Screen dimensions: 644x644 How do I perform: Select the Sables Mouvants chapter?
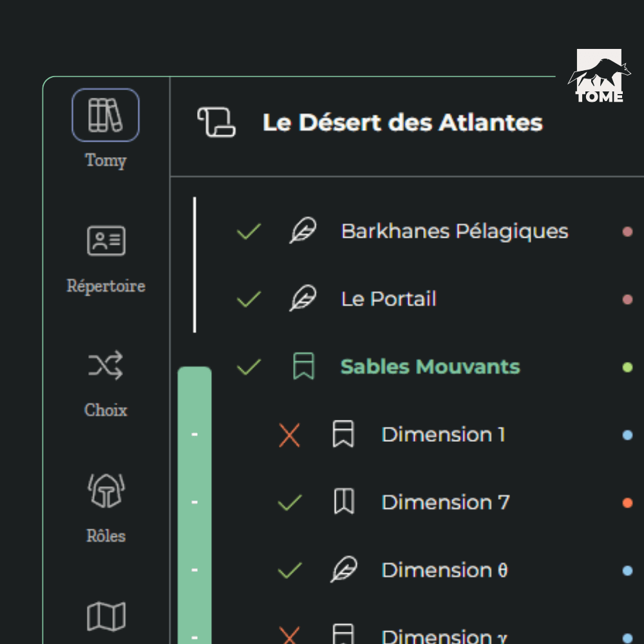[x=430, y=366]
